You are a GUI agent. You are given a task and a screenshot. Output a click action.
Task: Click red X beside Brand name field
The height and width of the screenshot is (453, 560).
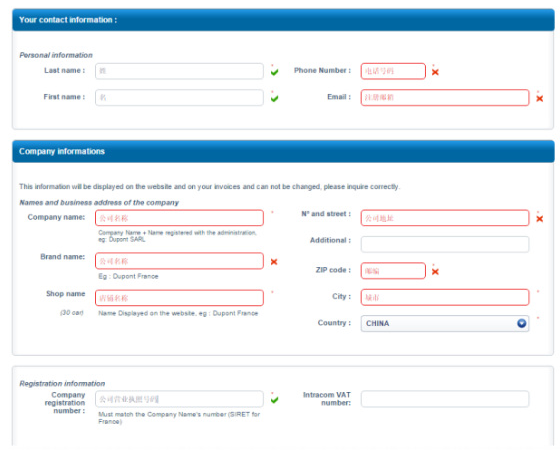pos(274,262)
